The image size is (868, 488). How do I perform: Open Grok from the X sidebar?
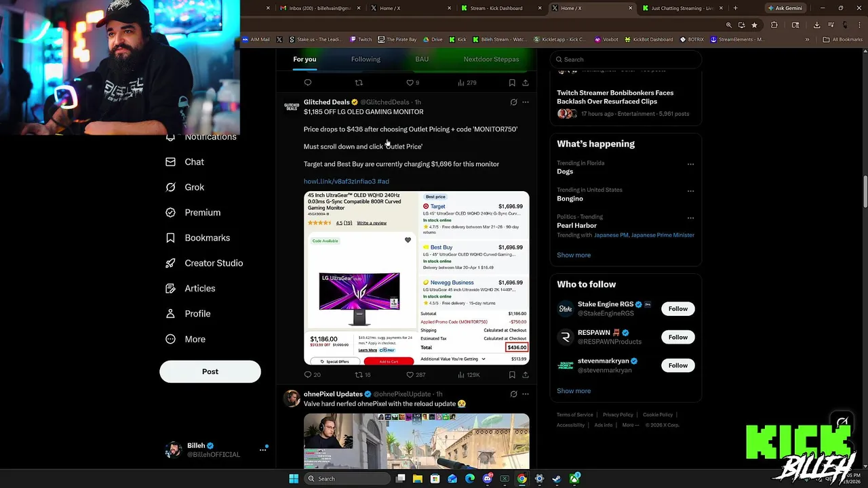pyautogui.click(x=185, y=187)
